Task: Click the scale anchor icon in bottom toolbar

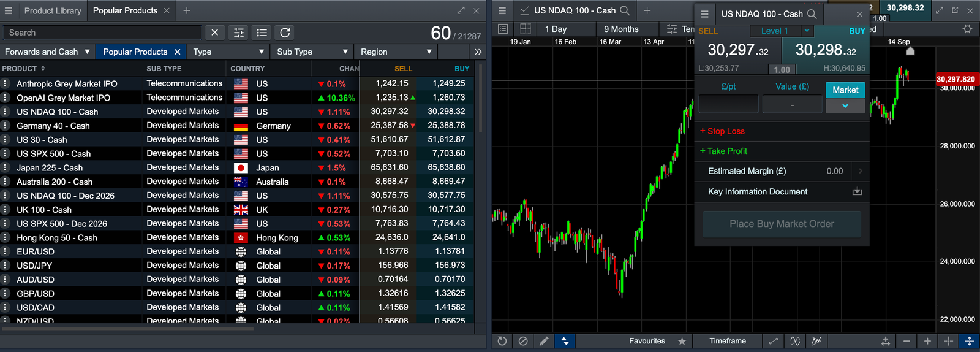Action: tap(886, 341)
